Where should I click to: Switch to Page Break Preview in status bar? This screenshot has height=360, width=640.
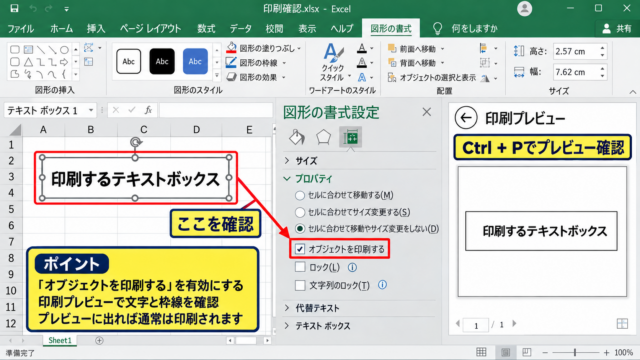[527, 352]
